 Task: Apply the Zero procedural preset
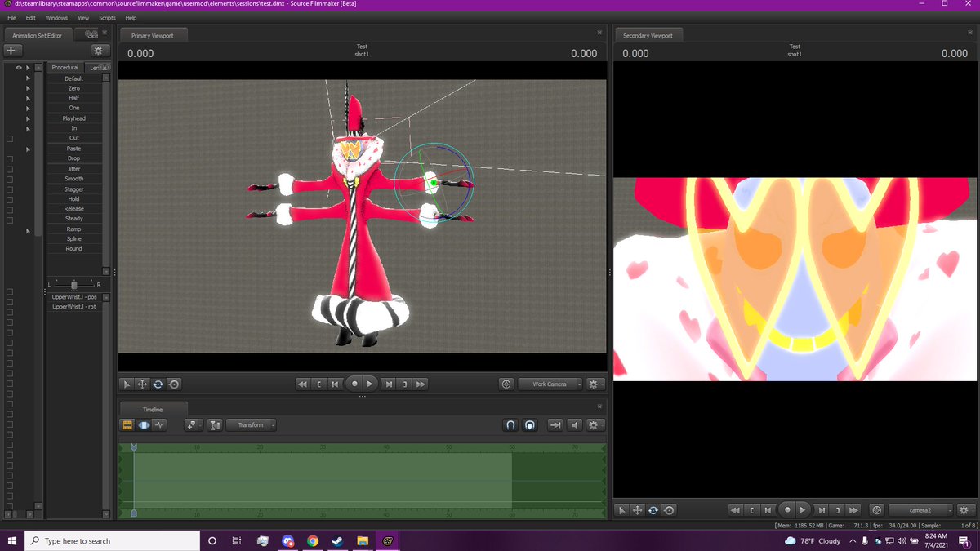tap(74, 88)
